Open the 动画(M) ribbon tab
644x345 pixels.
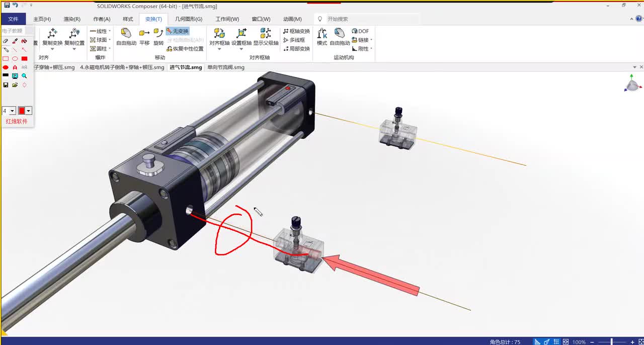pos(292,19)
